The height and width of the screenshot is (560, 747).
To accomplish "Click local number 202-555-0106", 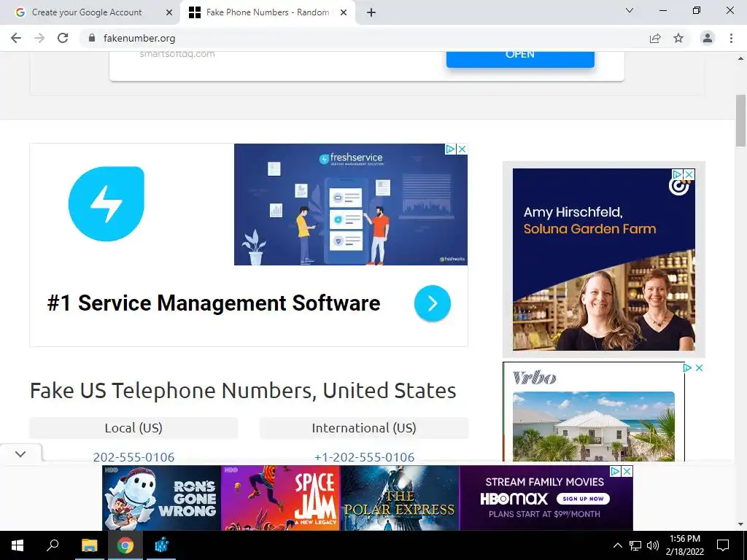I will (x=133, y=456).
